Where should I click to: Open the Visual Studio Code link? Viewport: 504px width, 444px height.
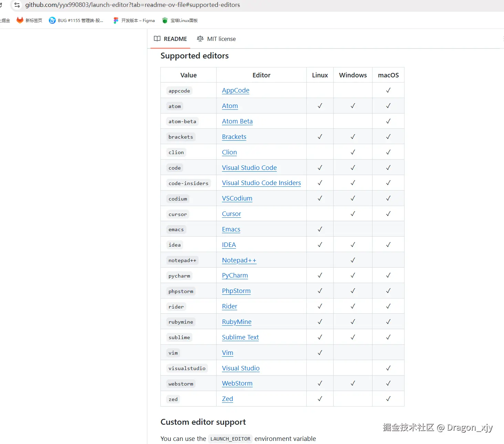[x=249, y=168]
